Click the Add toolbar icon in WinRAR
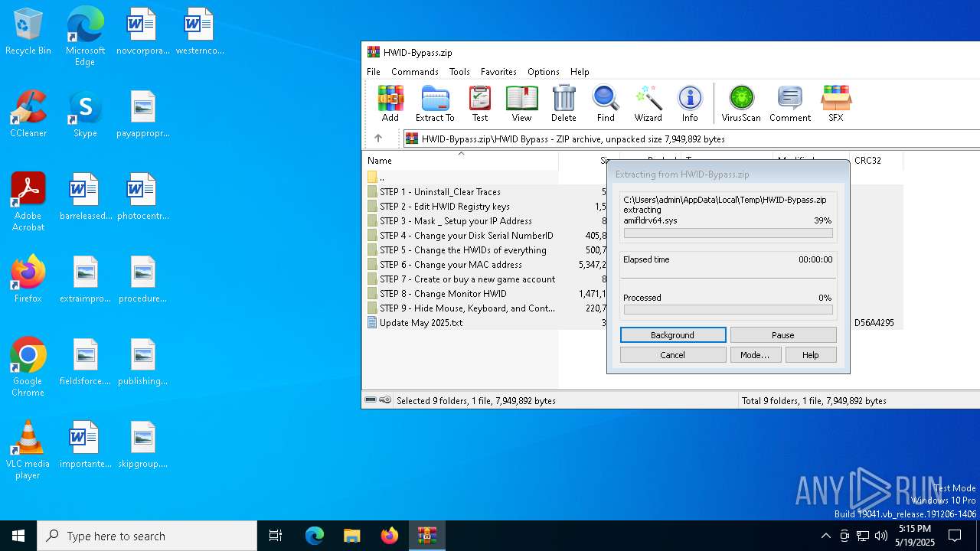Image resolution: width=980 pixels, height=551 pixels. (390, 103)
